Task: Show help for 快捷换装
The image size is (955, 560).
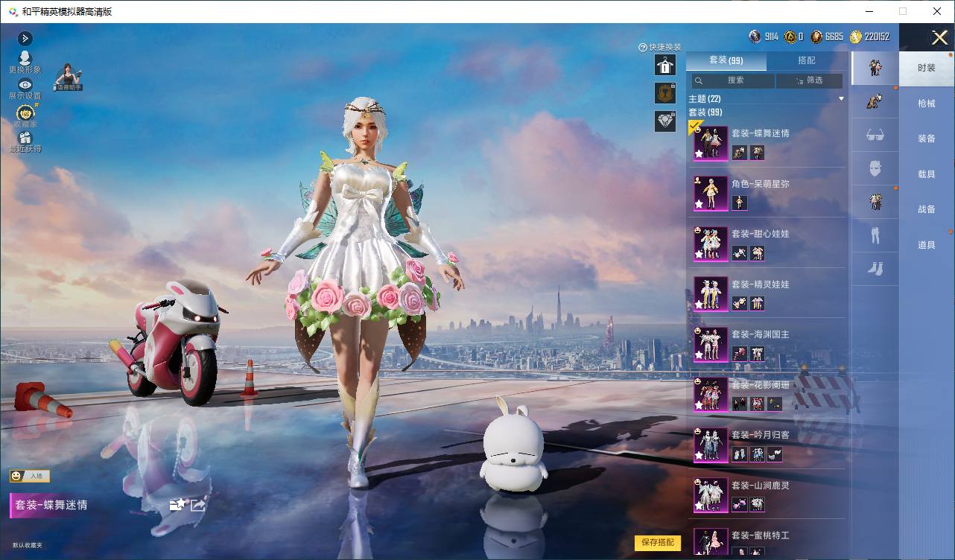Action: pos(642,48)
